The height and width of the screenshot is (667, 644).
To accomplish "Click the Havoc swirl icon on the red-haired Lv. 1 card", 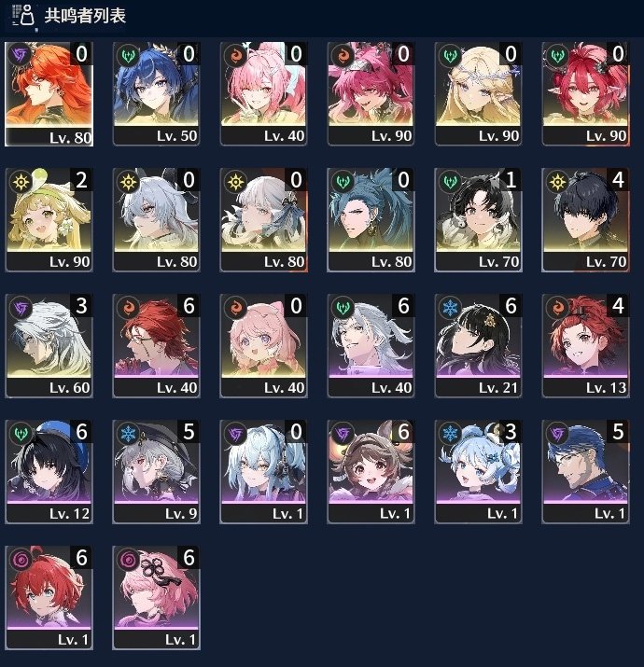I will pyautogui.click(x=21, y=559).
